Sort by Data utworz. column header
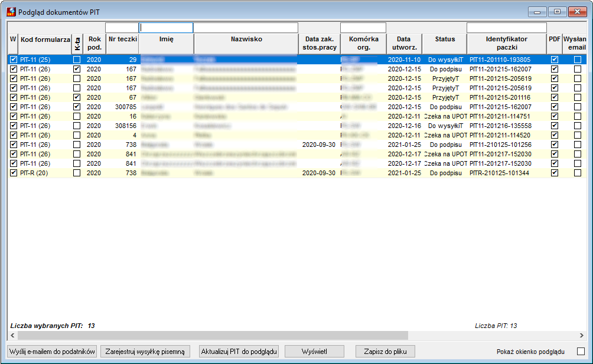Viewport: 593px width, 364px height. [x=404, y=44]
